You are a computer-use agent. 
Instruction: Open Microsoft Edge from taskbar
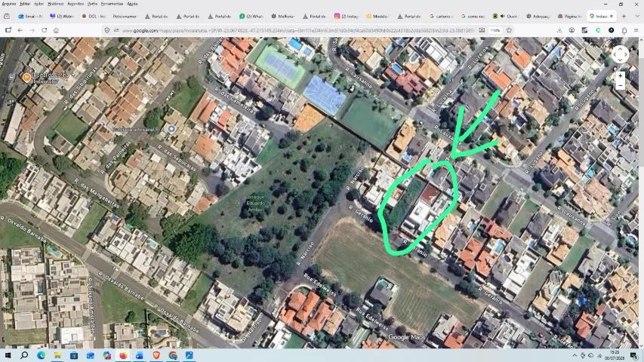(x=41, y=355)
